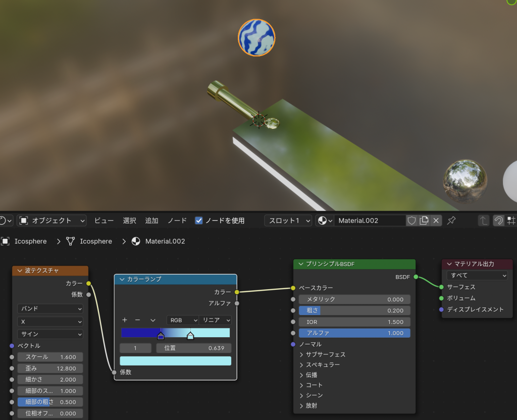Viewport: 517px width, 420px height.
Task: Pin the node tree with the pin icon
Action: (451, 221)
